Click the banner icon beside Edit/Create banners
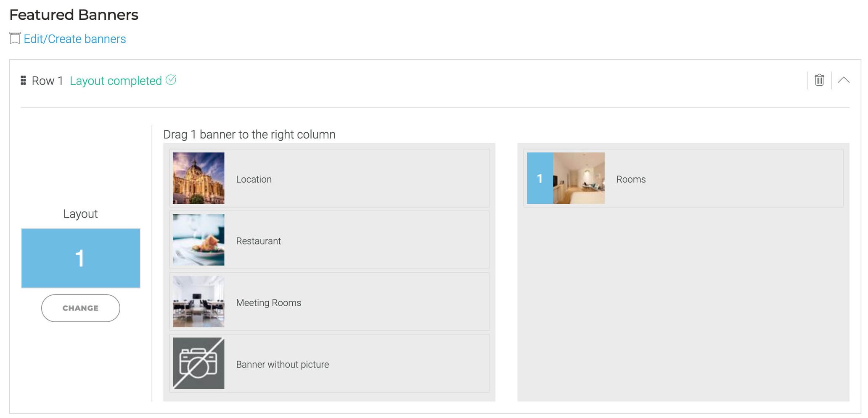Screen dimensions: 868x418 click(15, 38)
